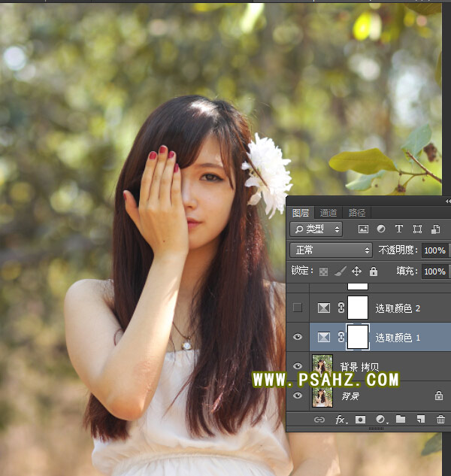Open the 正常 blend mode dropdown
The width and height of the screenshot is (451, 476).
point(331,250)
